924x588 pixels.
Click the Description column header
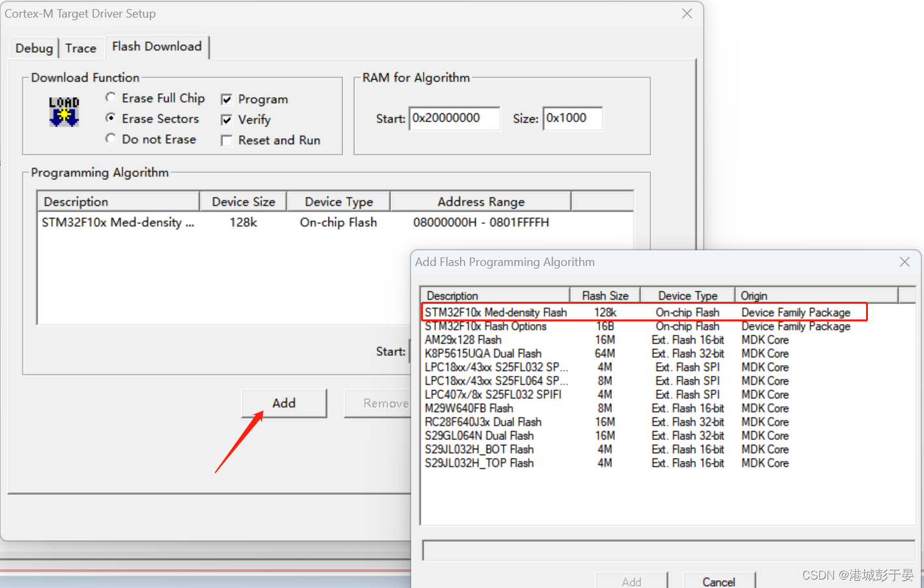pyautogui.click(x=452, y=295)
